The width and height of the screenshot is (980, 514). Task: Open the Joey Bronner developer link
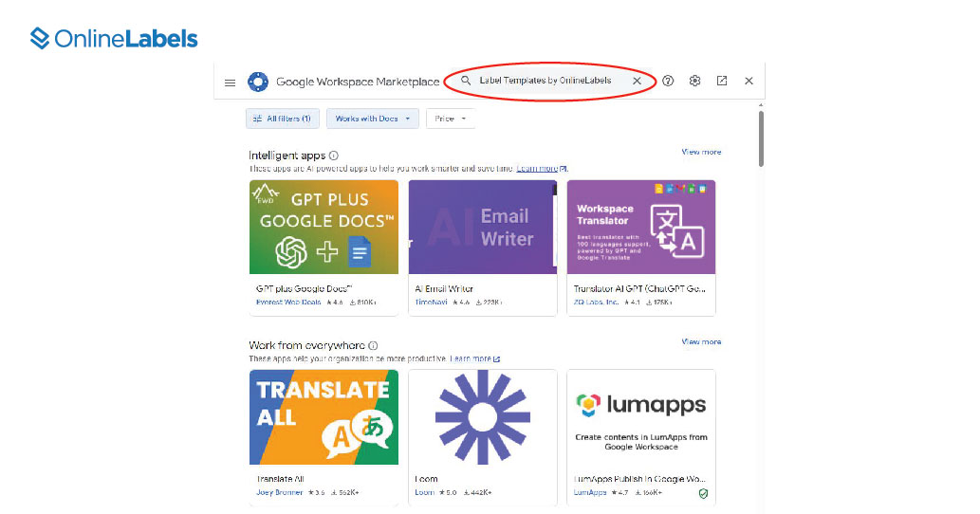279,493
